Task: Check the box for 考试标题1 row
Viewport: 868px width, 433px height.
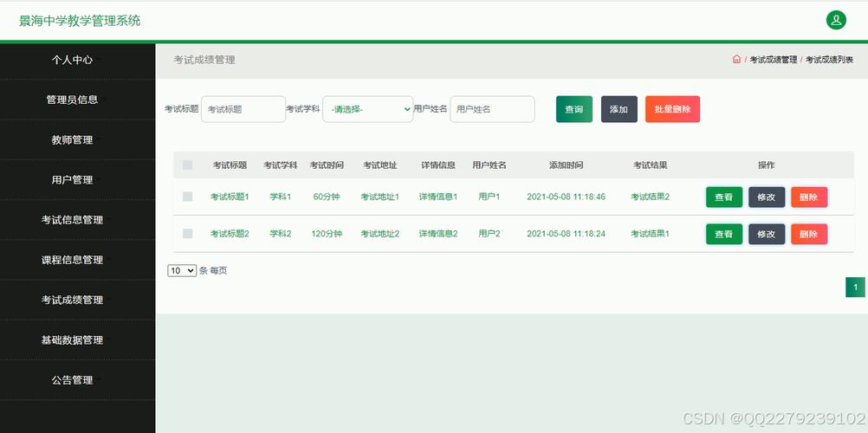Action: click(x=188, y=197)
